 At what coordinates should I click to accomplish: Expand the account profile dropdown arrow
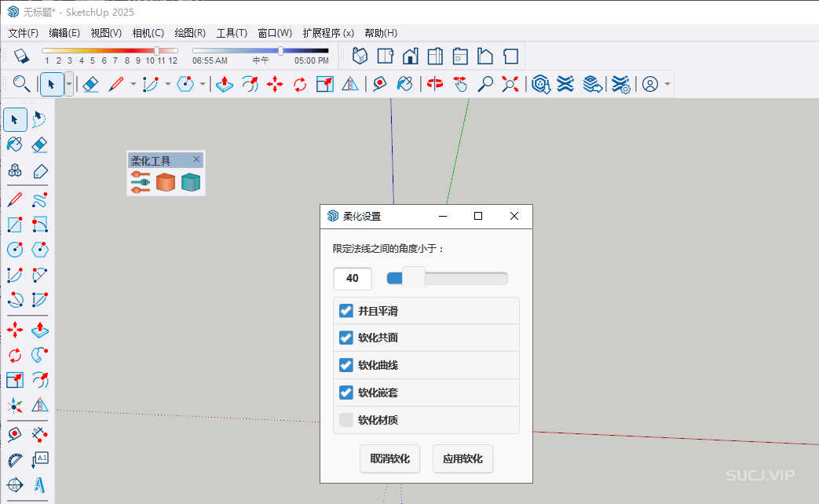pos(667,84)
